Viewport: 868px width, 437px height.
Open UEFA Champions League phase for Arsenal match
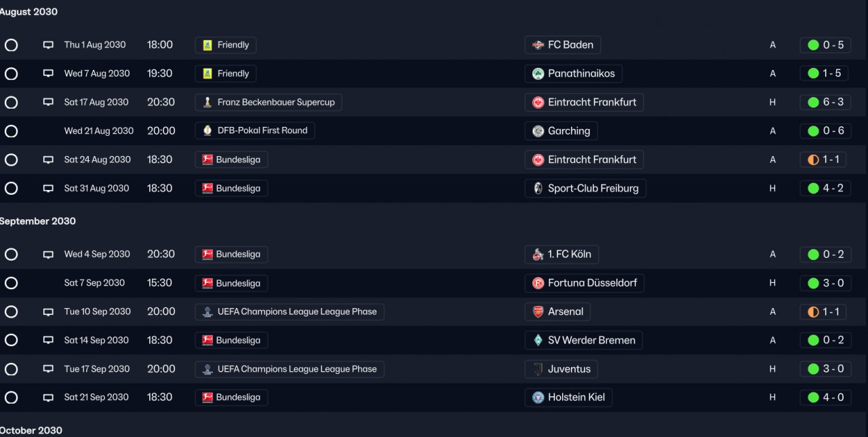[296, 311]
